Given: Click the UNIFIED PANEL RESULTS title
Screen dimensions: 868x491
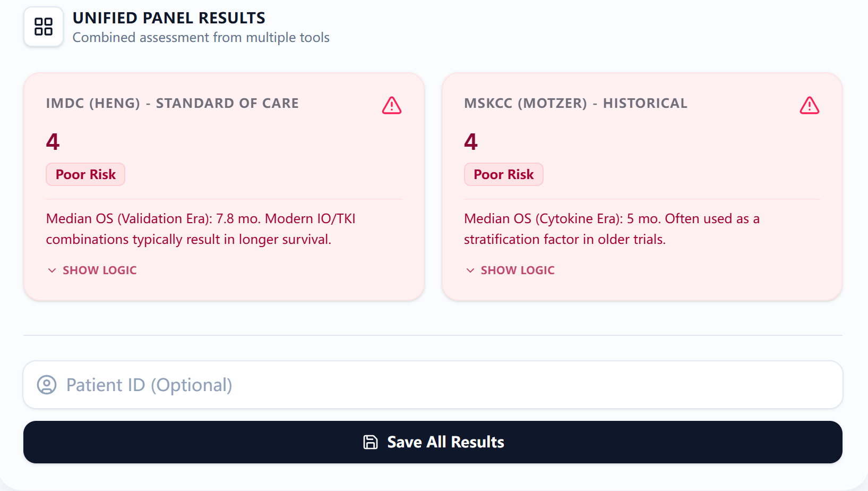Looking at the screenshot, I should tap(169, 18).
